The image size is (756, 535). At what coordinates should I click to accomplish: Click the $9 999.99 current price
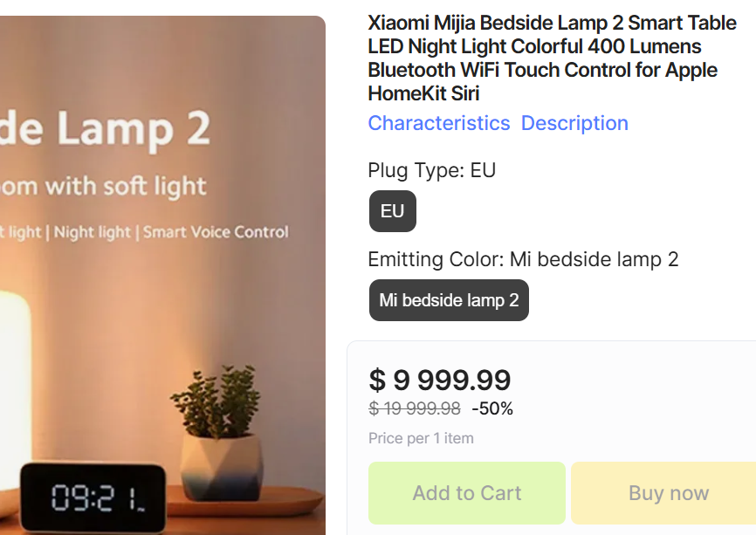(440, 380)
